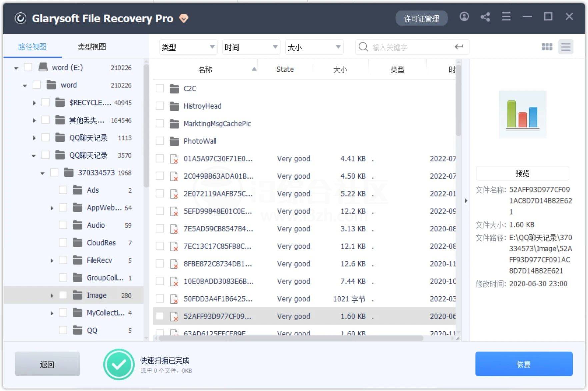Open the 时间 filter dropdown
The height and width of the screenshot is (391, 588).
[x=251, y=47]
